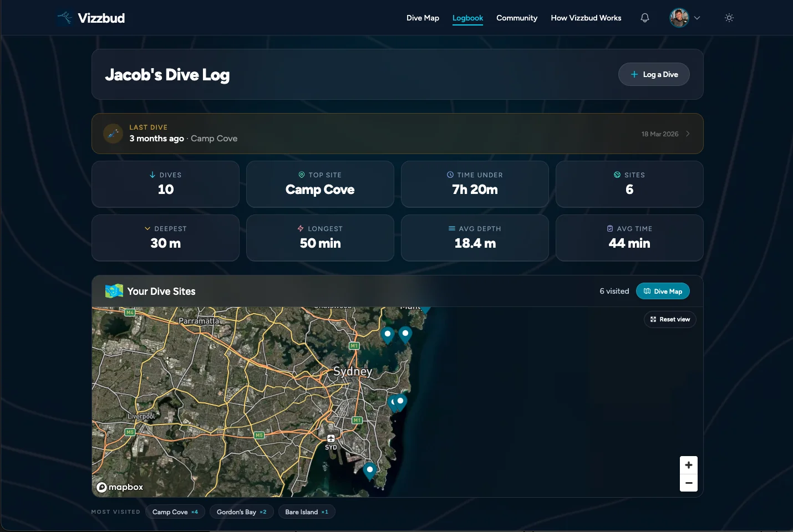
Task: Click the 30 m deepest value
Action: 165,243
